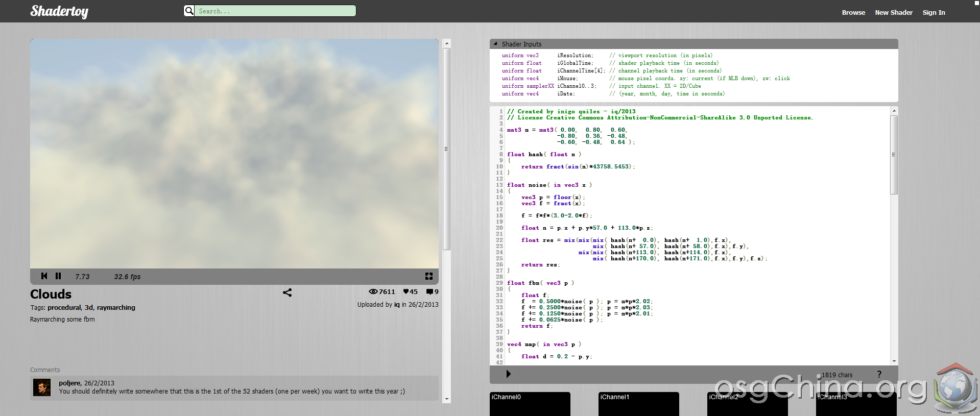Toggle fullscreen shader view

pos(429,276)
